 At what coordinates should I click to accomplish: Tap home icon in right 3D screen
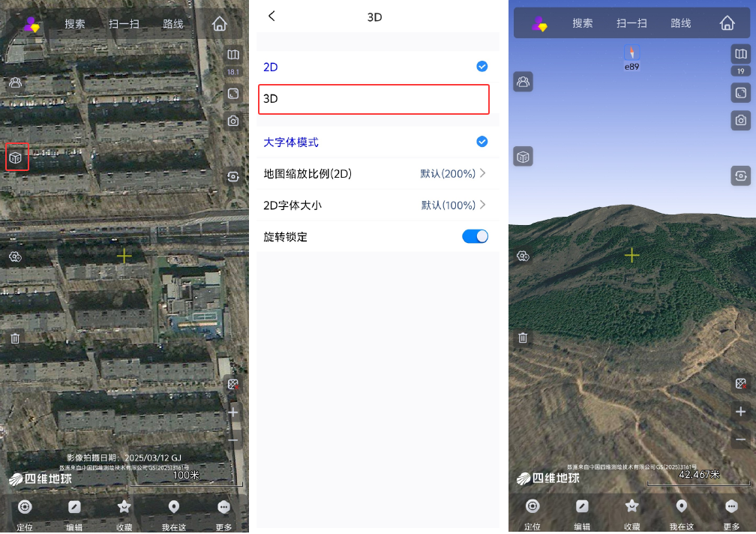[727, 22]
